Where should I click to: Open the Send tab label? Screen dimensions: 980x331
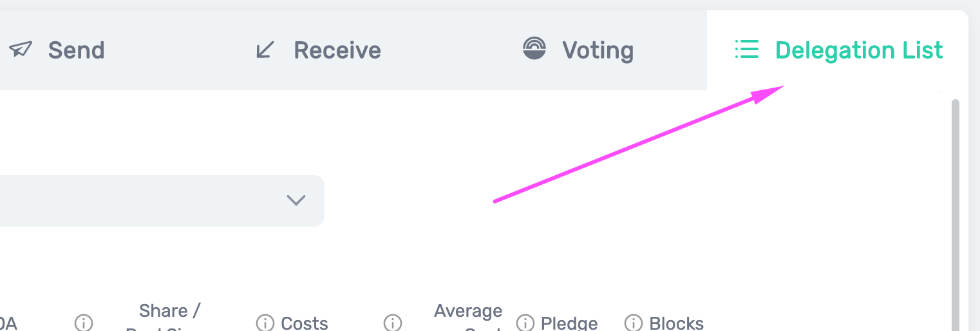(76, 50)
